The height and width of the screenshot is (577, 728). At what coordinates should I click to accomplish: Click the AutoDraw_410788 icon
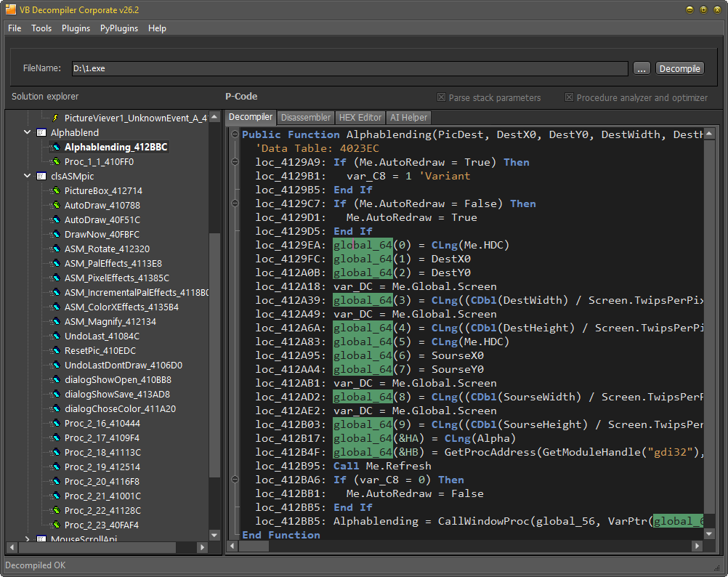pyautogui.click(x=56, y=205)
